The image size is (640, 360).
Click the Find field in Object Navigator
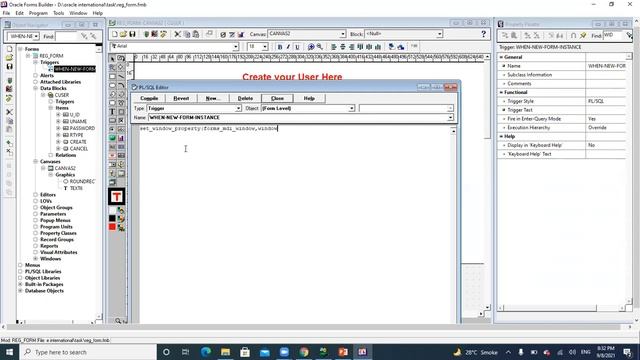(x=66, y=36)
